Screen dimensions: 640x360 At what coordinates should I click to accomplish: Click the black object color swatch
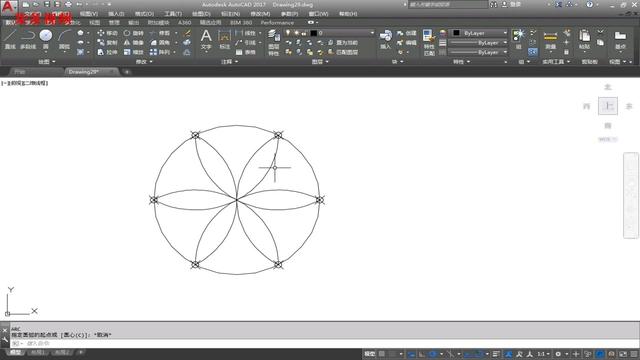[x=456, y=33]
